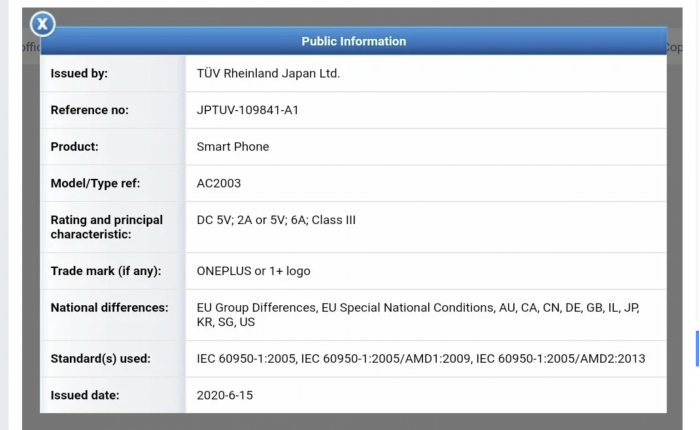Click the 'Standard(s) used:' label
Viewport: 700px width, 430px height.
pyautogui.click(x=100, y=358)
